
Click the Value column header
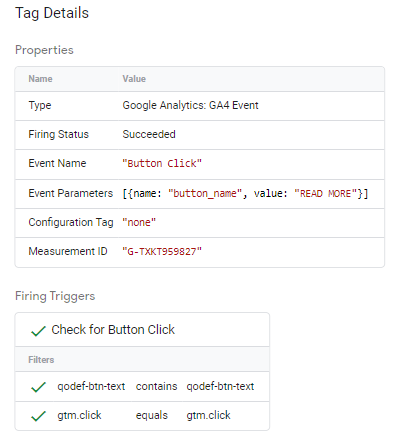134,79
